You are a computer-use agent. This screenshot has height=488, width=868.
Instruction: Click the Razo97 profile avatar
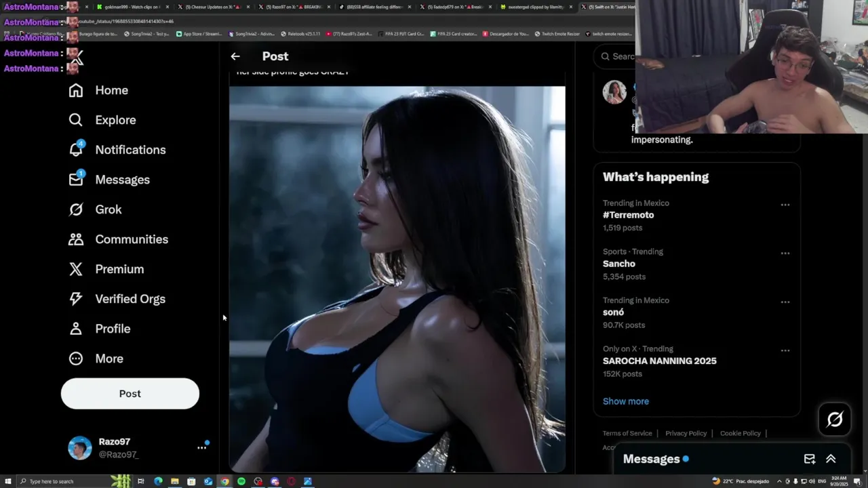[80, 448]
